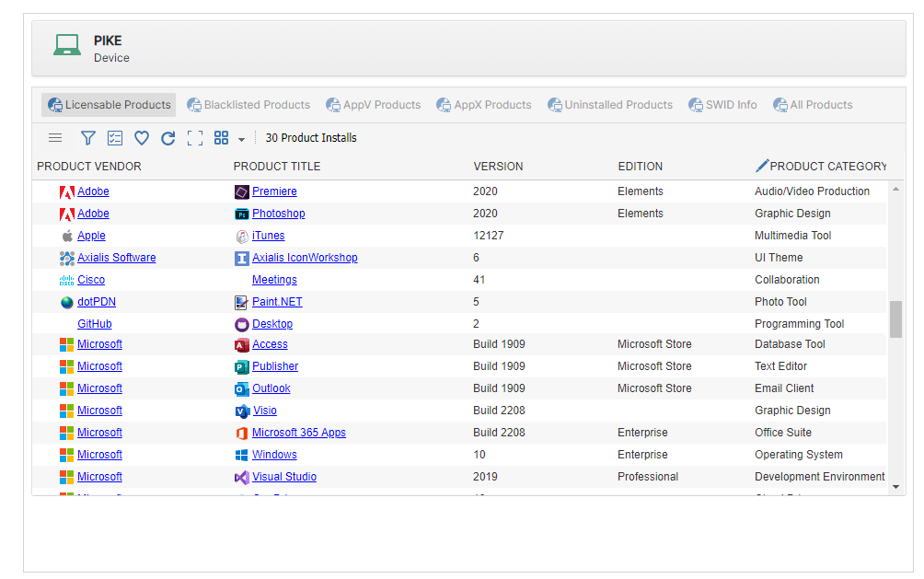
Task: Click the Development Environment category cell
Action: [x=820, y=477]
